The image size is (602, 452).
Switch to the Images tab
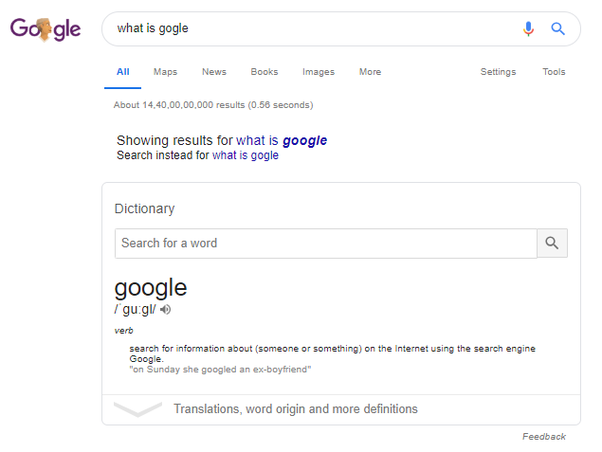tap(318, 72)
